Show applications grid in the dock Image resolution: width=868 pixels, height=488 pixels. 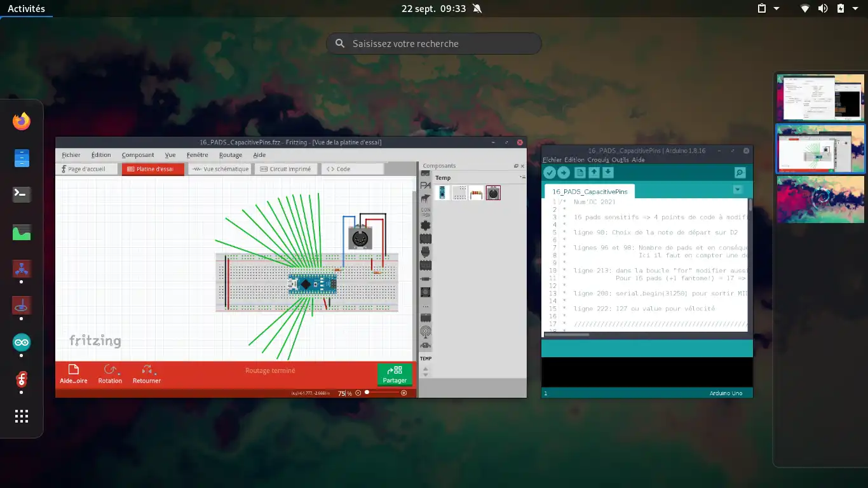pos(22,416)
